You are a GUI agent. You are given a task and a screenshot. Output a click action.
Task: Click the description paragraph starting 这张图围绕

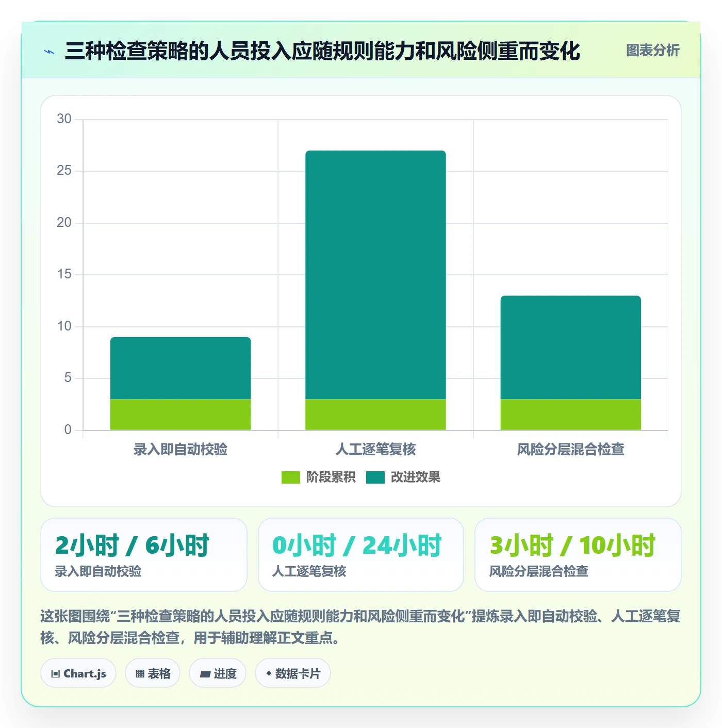[360, 627]
